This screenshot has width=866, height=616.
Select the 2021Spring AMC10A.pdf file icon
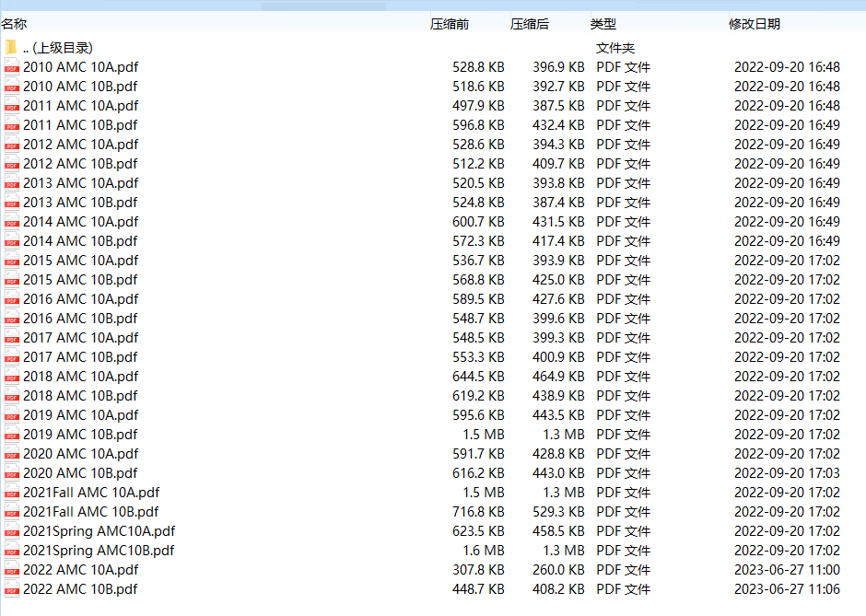coord(12,530)
